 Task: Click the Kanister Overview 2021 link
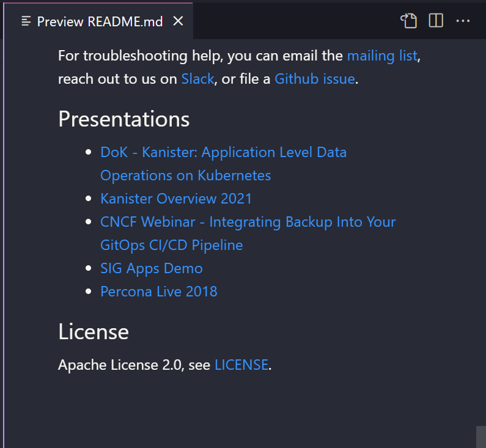[176, 199]
